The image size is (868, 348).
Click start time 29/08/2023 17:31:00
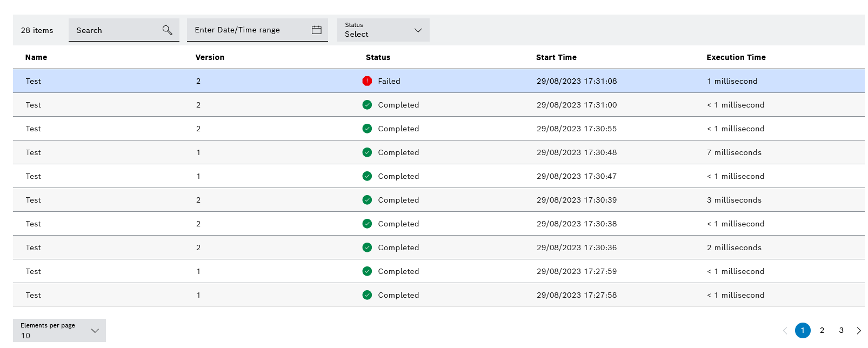pyautogui.click(x=577, y=105)
